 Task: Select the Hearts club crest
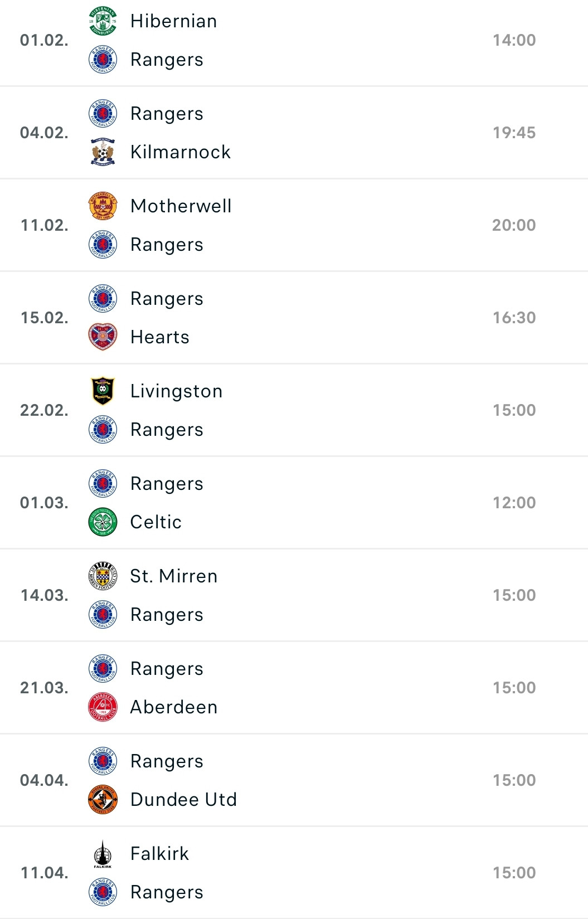(x=103, y=337)
